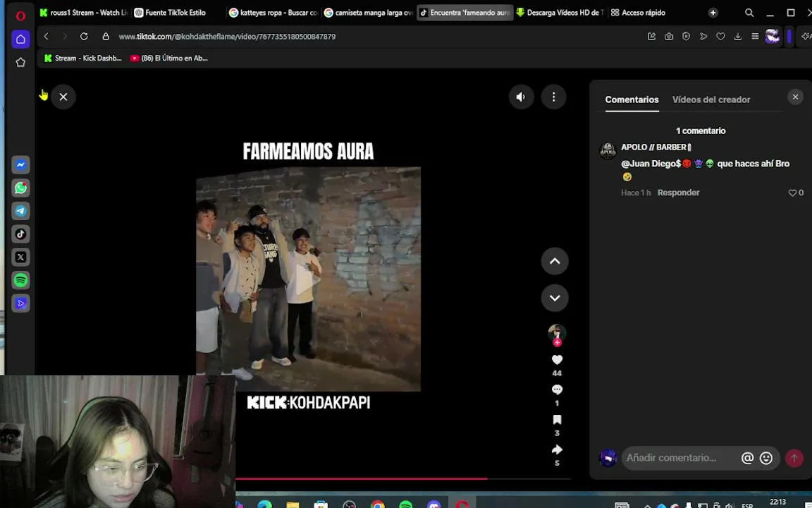Click the sidebar home icon
Viewport: 812px width, 508px height.
click(20, 40)
